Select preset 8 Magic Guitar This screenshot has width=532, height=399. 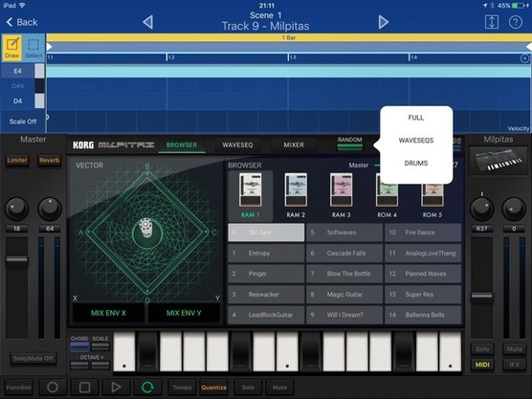pyautogui.click(x=344, y=294)
